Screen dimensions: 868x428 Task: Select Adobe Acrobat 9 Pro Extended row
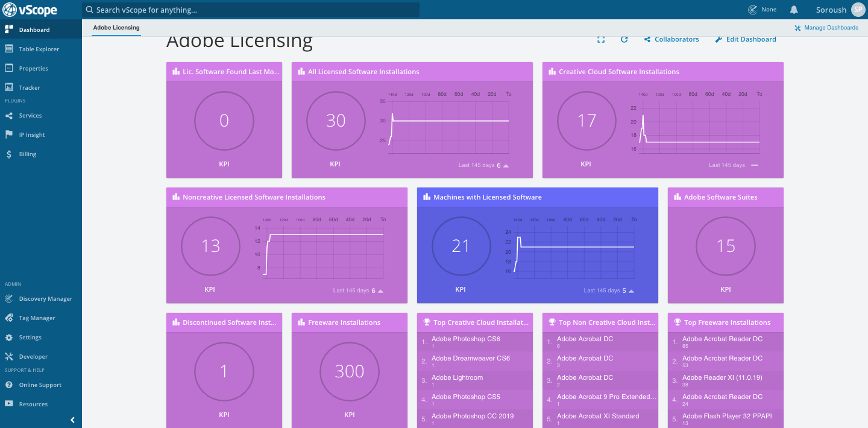click(600, 400)
